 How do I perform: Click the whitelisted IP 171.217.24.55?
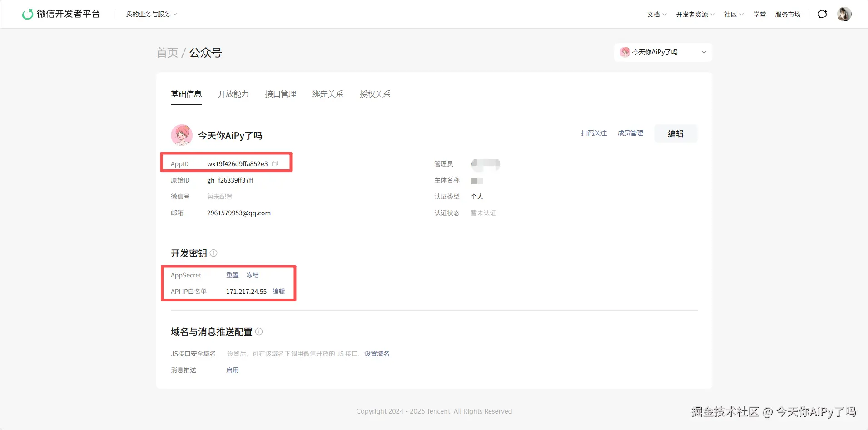pos(247,292)
